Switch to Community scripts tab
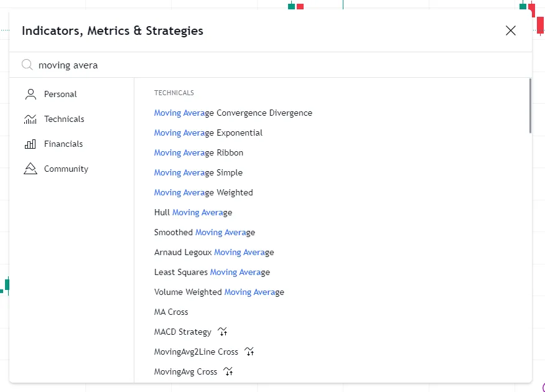Viewport: 545px width, 392px height. click(66, 169)
